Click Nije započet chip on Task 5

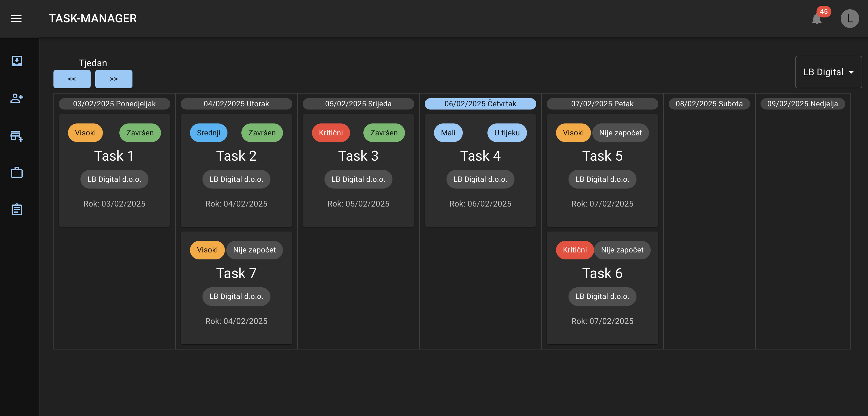(x=620, y=133)
